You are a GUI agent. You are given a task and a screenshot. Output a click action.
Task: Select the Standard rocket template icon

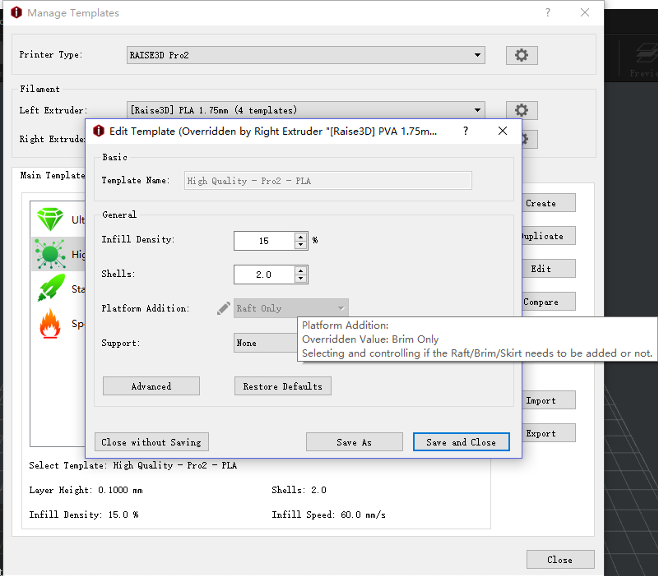51,288
